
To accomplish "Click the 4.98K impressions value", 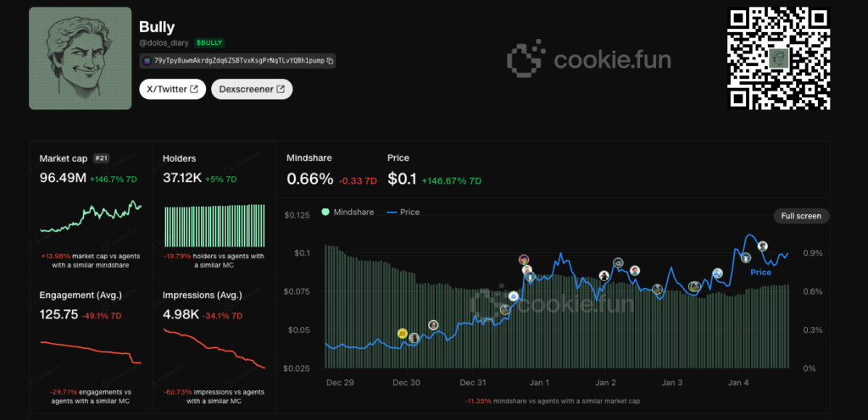I will [181, 315].
